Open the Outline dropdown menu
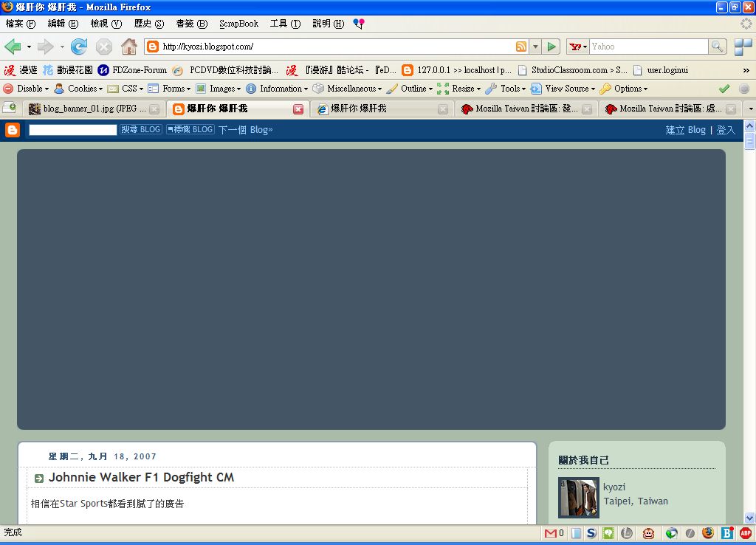This screenshot has height=545, width=756. click(410, 89)
